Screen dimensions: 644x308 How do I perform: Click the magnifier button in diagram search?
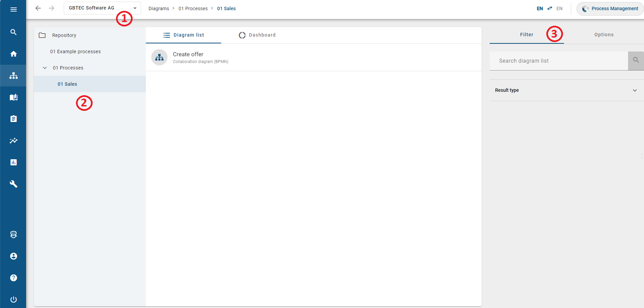(x=636, y=61)
